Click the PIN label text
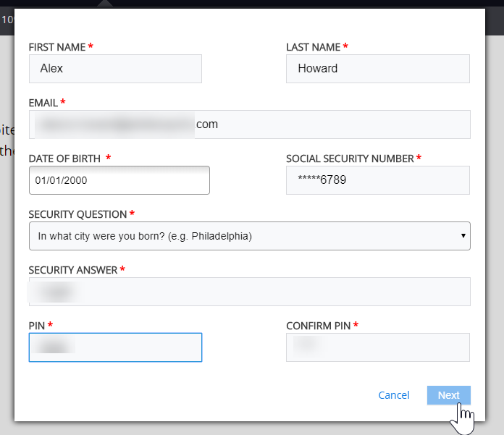Viewport: 504px width, 435px height. point(36,326)
